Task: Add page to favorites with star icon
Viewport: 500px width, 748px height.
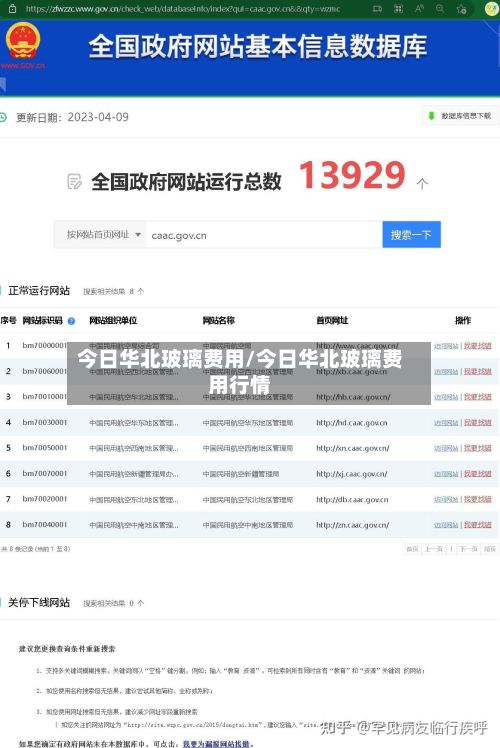Action: tap(461, 9)
